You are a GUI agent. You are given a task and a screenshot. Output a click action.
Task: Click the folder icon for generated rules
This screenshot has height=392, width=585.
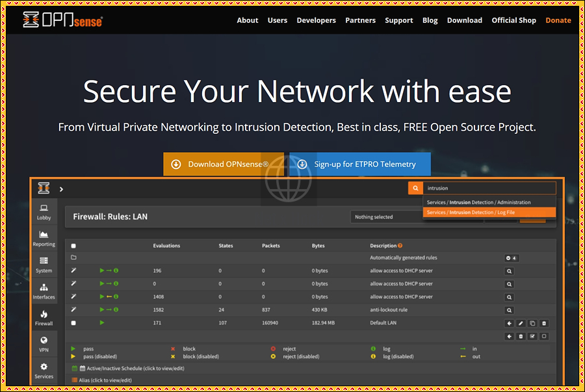(73, 257)
